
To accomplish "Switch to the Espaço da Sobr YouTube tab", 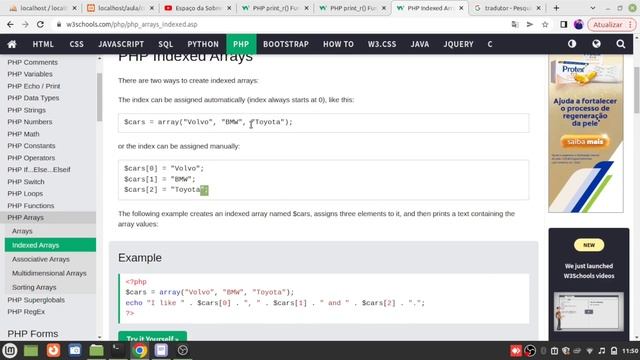I will click(198, 8).
